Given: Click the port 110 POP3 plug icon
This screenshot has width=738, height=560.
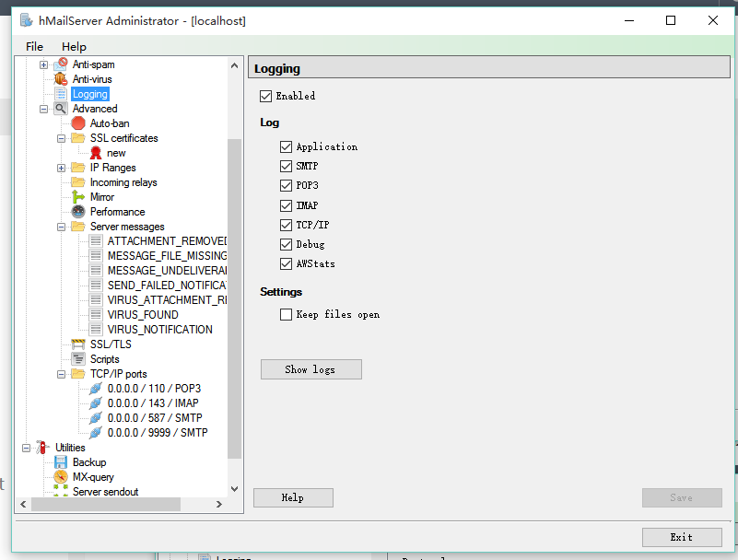Looking at the screenshot, I should pyautogui.click(x=96, y=389).
